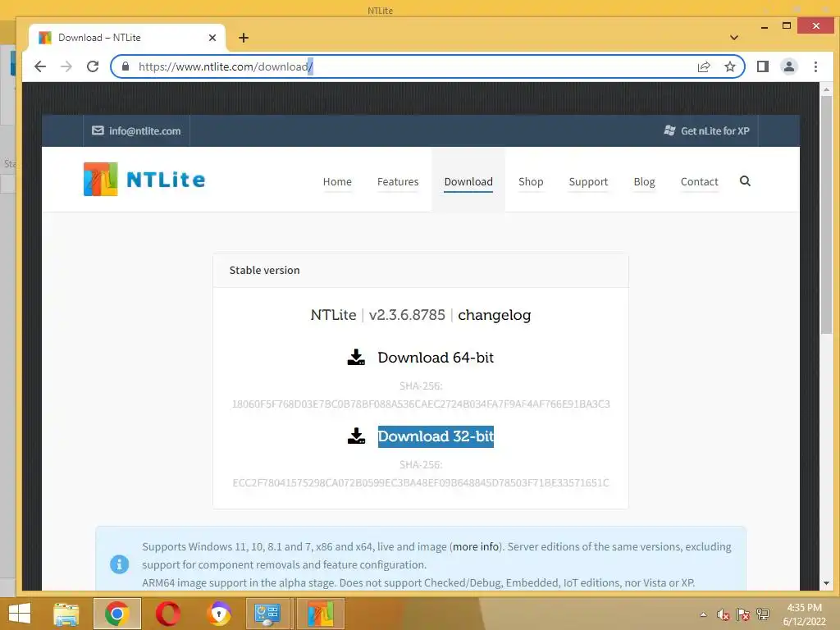Click the network tray icon

[x=763, y=614]
